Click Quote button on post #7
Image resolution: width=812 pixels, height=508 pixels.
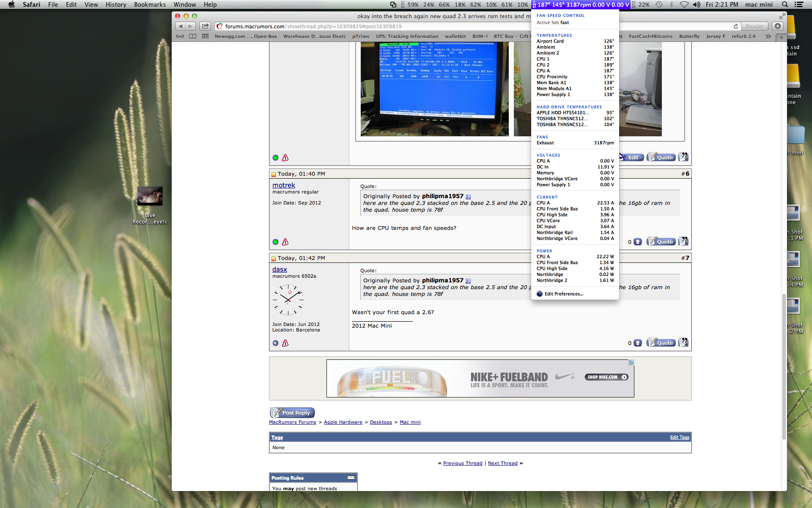(661, 342)
